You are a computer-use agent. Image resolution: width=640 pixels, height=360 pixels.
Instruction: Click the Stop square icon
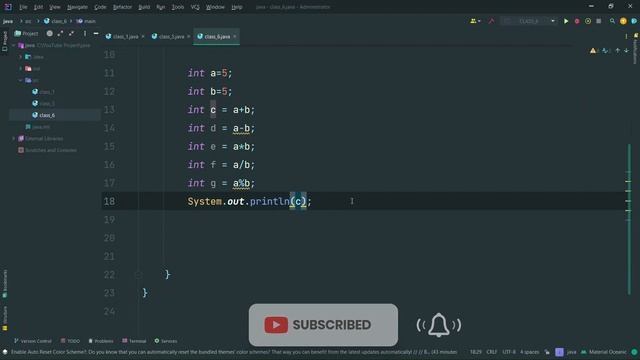tap(598, 21)
